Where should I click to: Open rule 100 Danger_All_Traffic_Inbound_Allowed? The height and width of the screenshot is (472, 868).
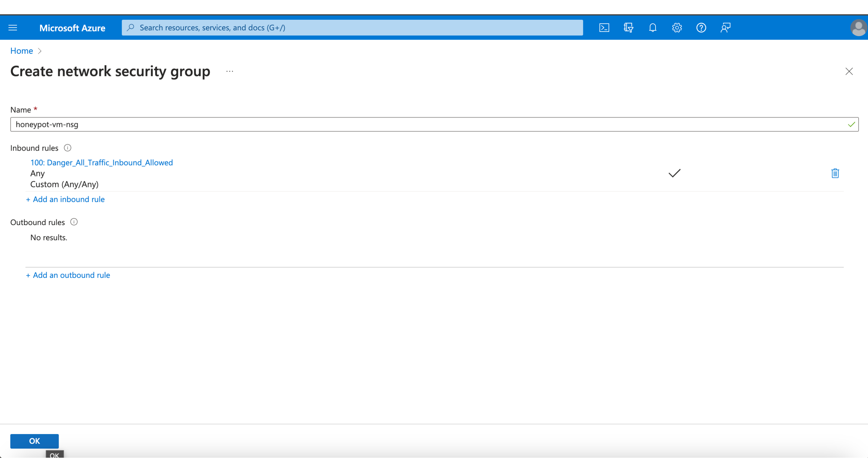point(101,162)
